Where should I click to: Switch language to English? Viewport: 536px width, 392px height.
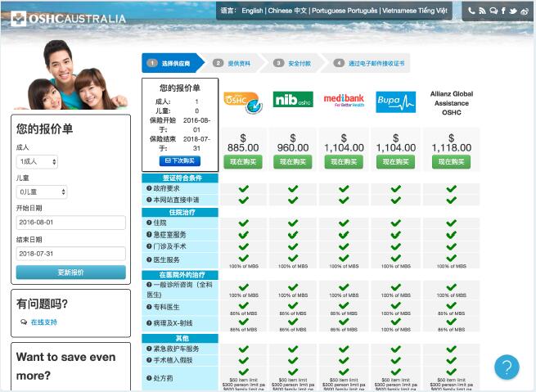(x=252, y=11)
